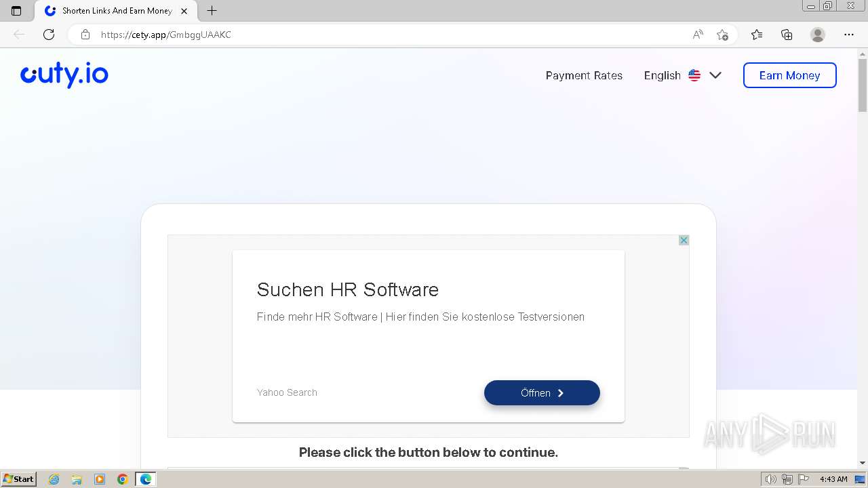Open a new browser tab

point(212,11)
